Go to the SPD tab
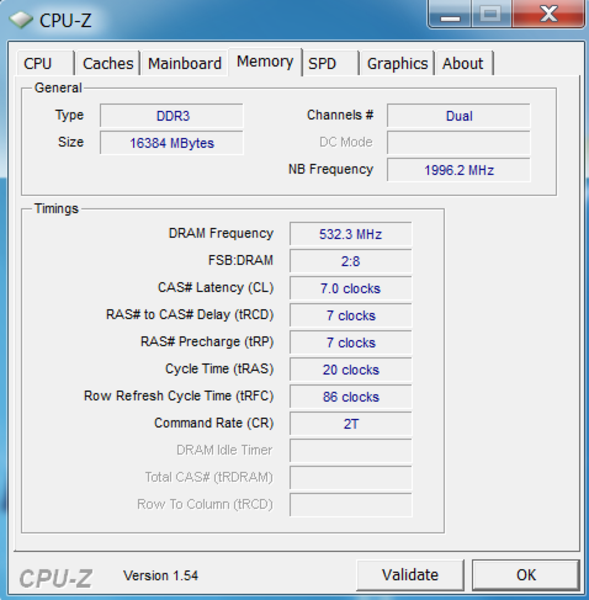Image resolution: width=589 pixels, height=600 pixels. pos(331,63)
